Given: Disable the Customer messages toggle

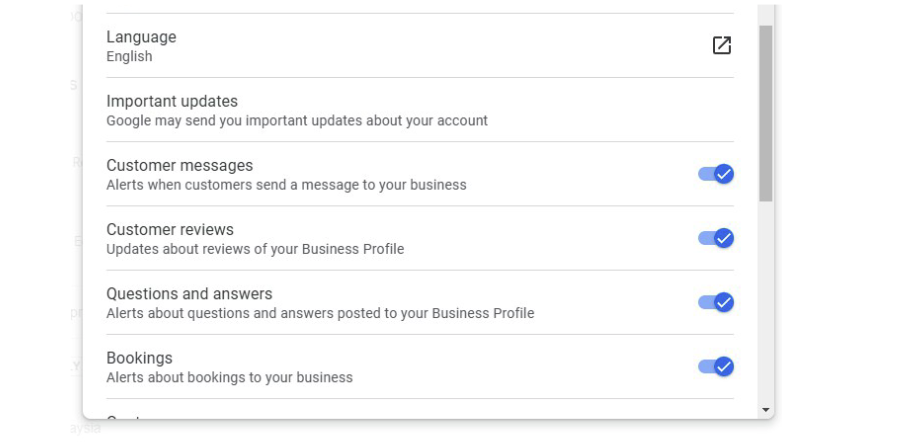Looking at the screenshot, I should [716, 174].
